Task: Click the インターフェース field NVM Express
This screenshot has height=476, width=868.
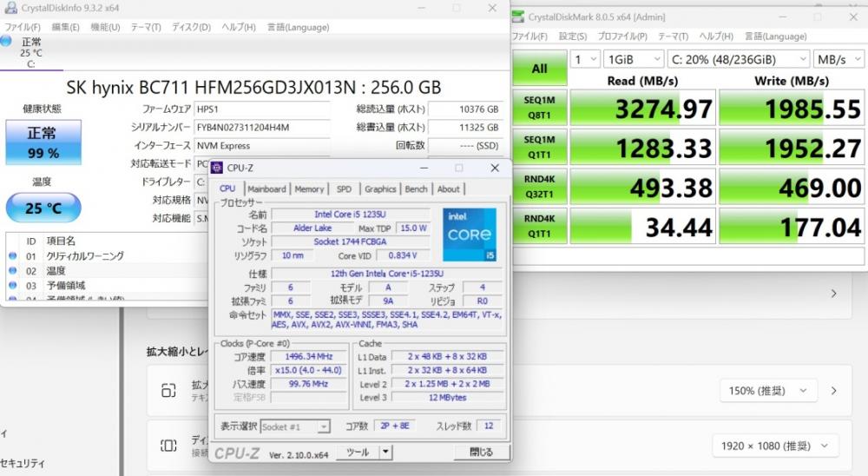Action: 262,146
